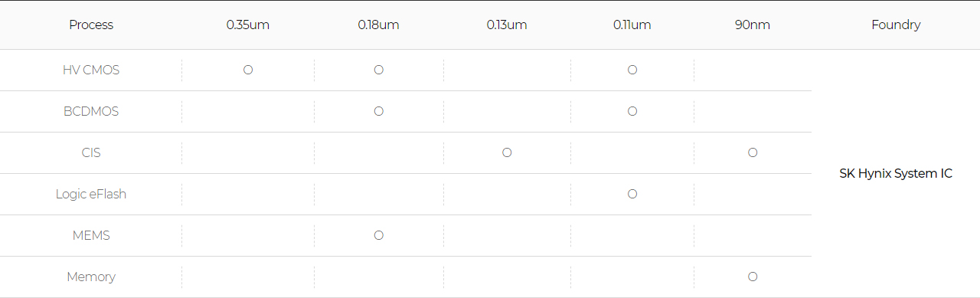Click the BCDMOS 0.18um circle marker

click(x=378, y=111)
